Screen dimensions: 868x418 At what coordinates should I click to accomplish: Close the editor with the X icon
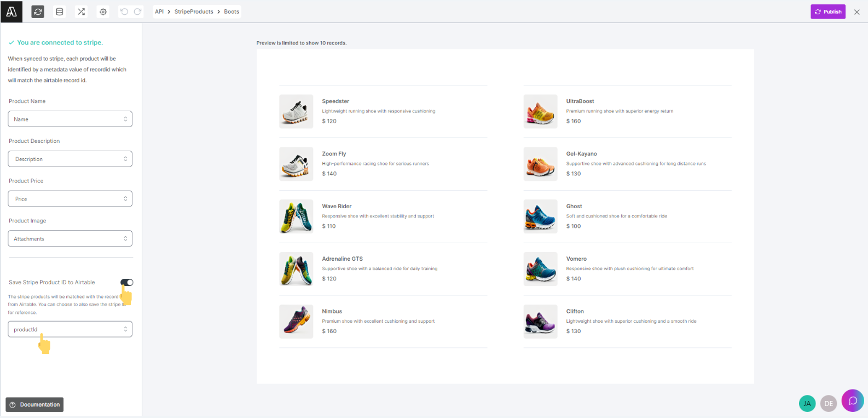click(857, 12)
